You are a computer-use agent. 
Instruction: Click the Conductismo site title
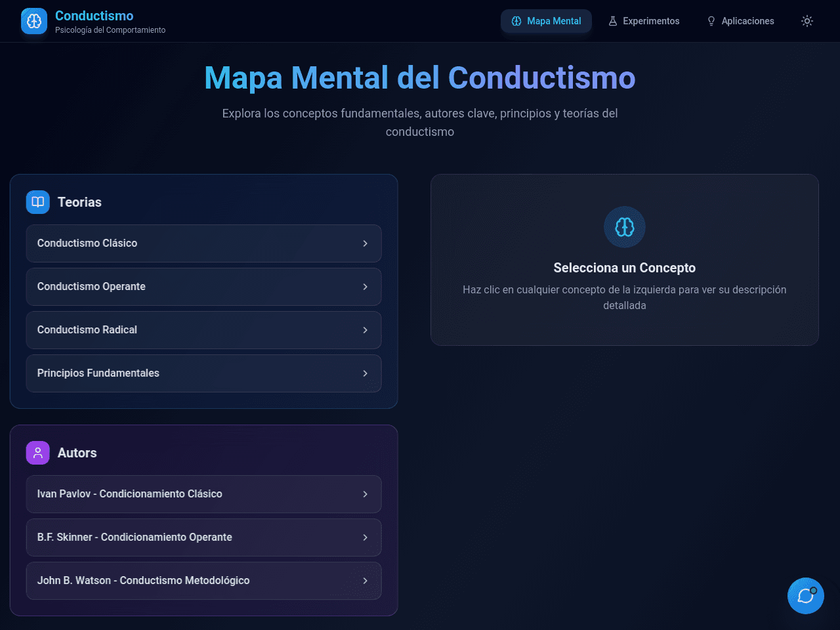coord(94,16)
